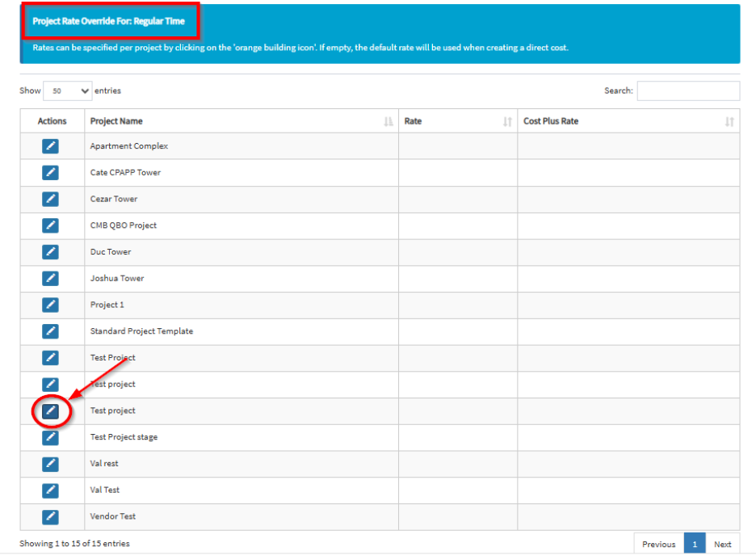Edit Standard Project Template rate
The height and width of the screenshot is (560, 756).
pyautogui.click(x=50, y=331)
